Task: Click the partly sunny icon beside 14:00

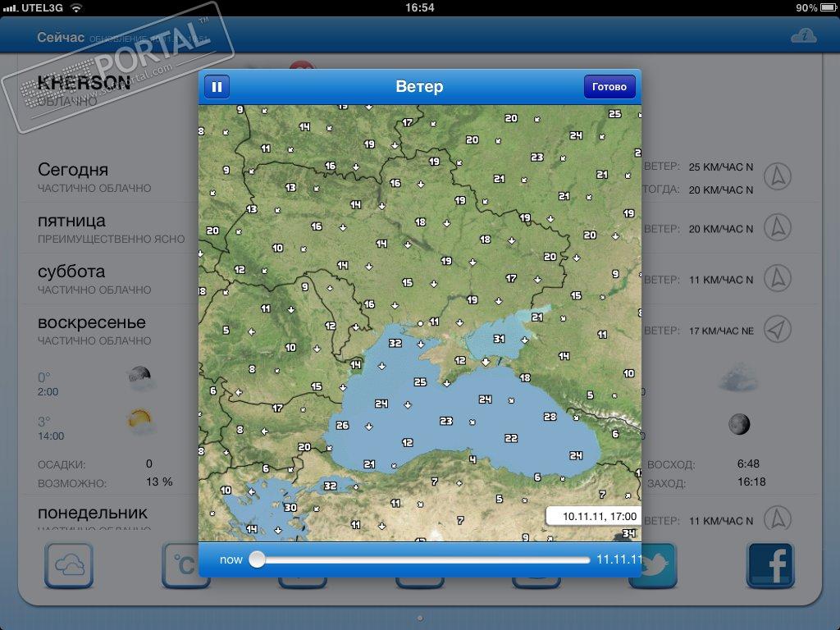Action: (141, 422)
